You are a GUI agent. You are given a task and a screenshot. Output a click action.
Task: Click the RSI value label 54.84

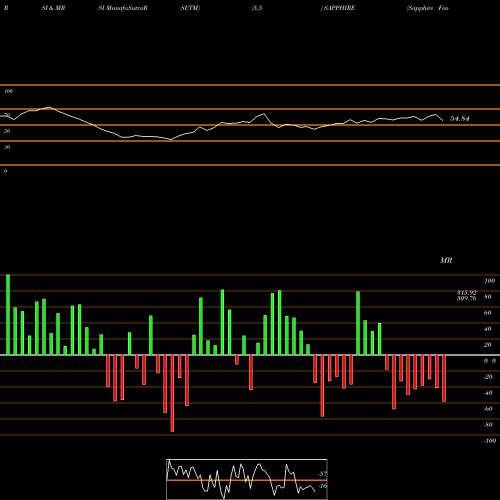point(460,118)
